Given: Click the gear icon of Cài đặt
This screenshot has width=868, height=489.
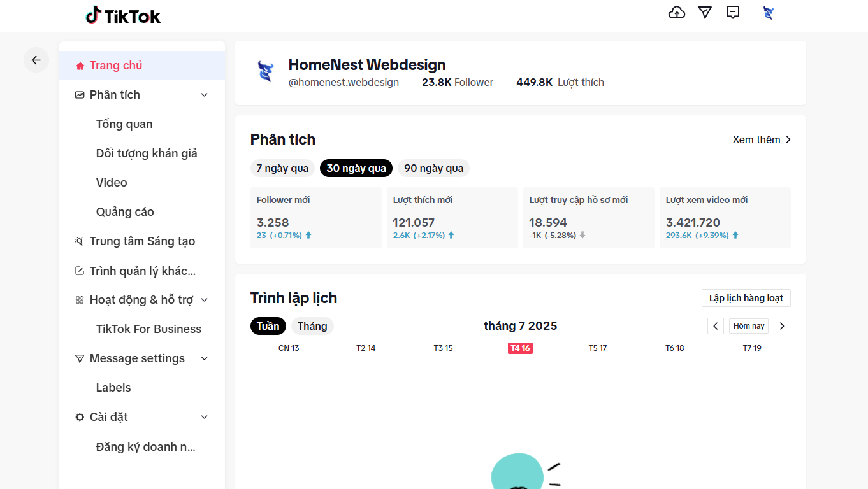Looking at the screenshot, I should click(80, 417).
